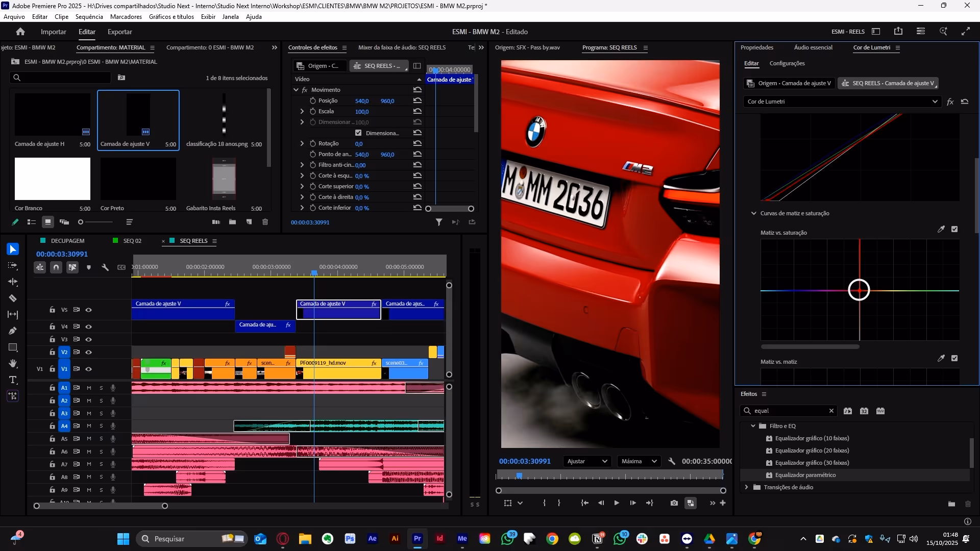This screenshot has height=551, width=980.
Task: Open timeline wrench display settings
Action: point(105,267)
